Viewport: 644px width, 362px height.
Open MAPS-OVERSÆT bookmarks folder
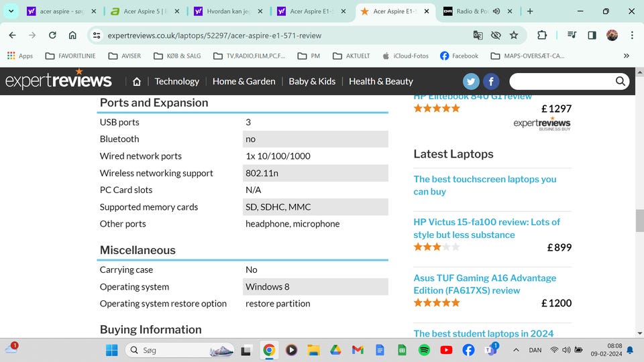(528, 56)
